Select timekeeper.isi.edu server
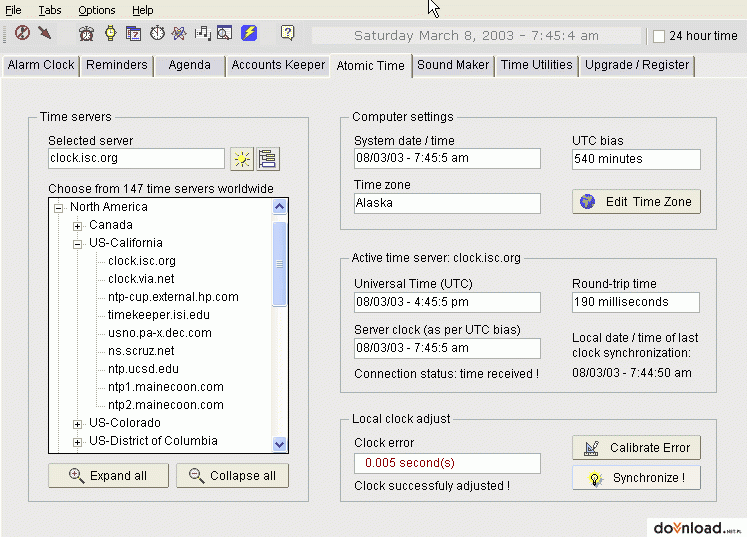This screenshot has width=747, height=537. [159, 315]
